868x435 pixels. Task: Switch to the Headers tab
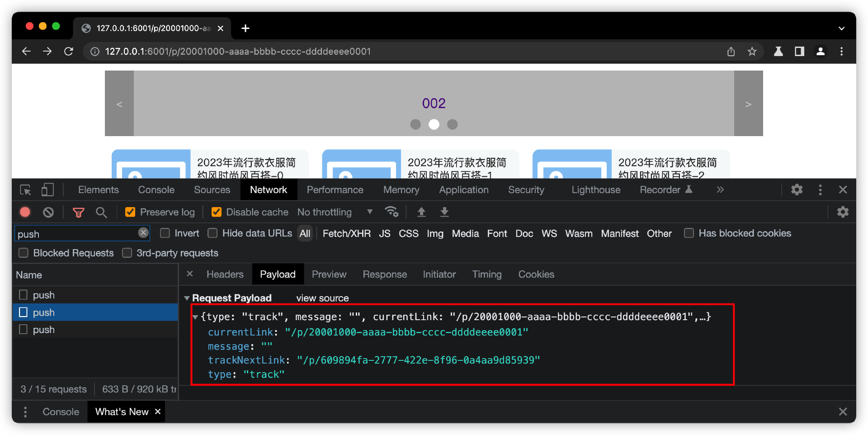tap(225, 274)
